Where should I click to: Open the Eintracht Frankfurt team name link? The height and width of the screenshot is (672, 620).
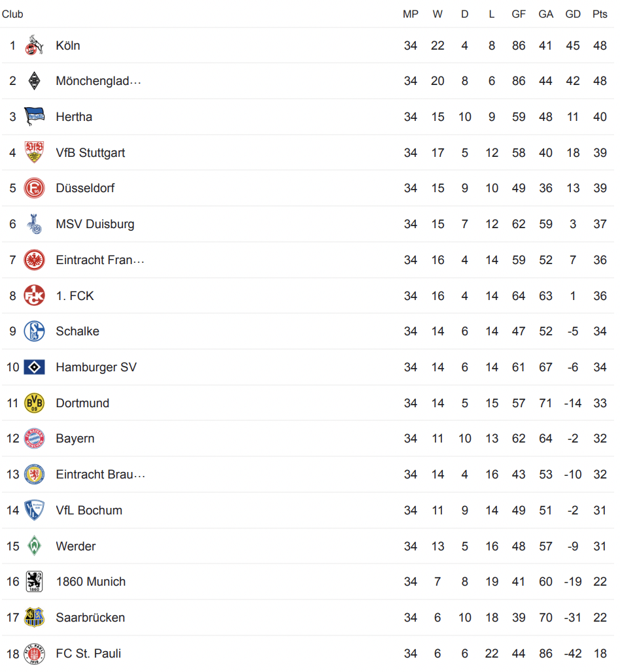pos(100,260)
